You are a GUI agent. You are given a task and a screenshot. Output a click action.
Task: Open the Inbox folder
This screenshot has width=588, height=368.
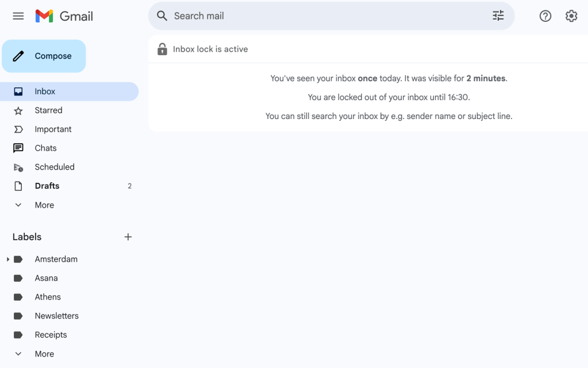pyautogui.click(x=45, y=91)
